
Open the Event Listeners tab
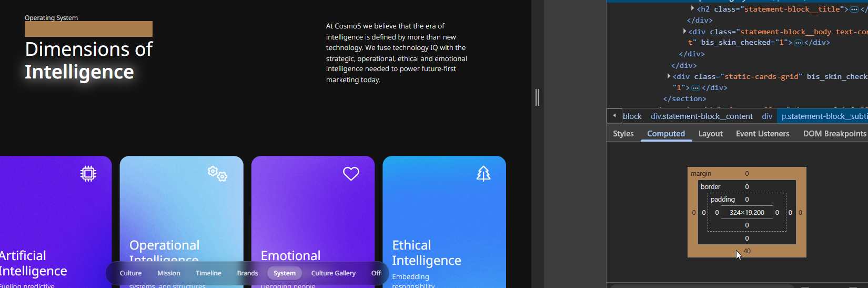[762, 134]
